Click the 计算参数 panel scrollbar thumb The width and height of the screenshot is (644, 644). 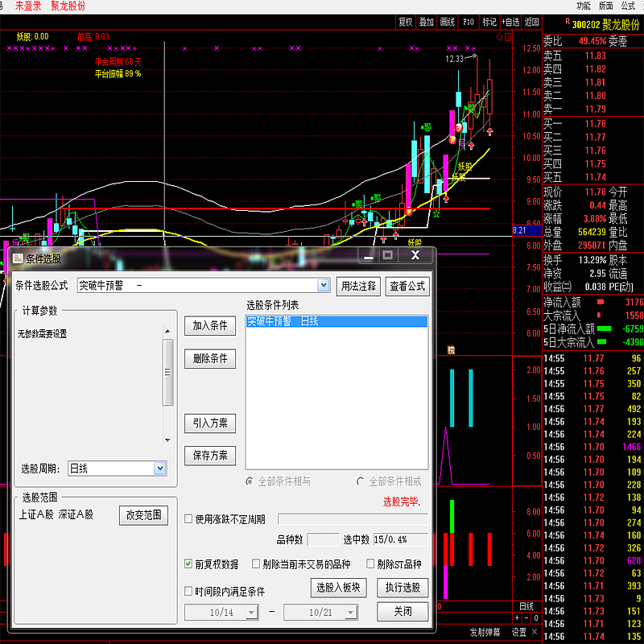point(168,372)
